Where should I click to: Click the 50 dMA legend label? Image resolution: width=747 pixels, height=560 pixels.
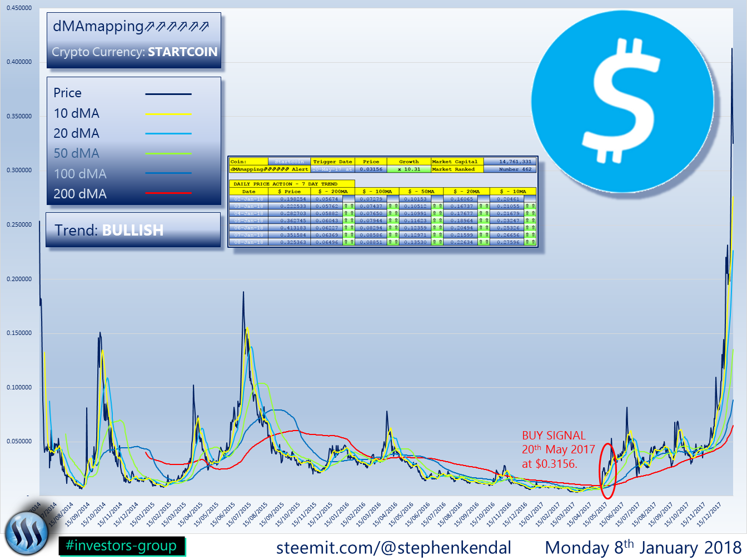point(77,153)
